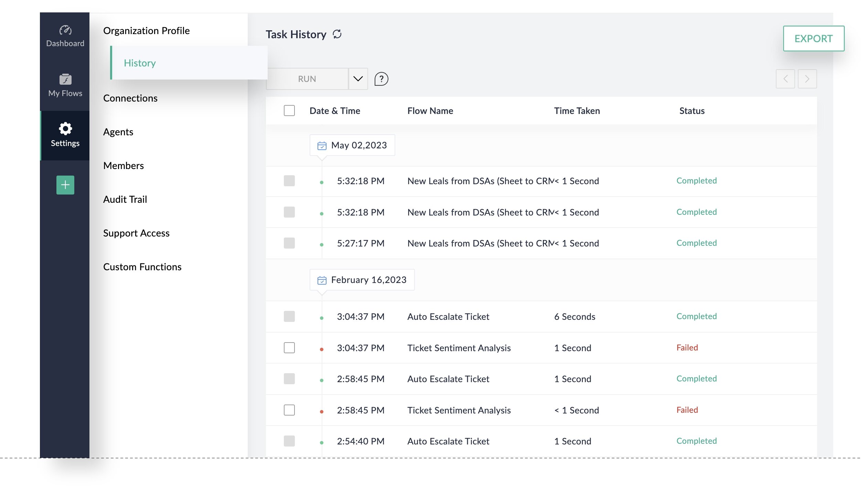Click the Settings gear icon in sidebar
The image size is (868, 493).
[x=64, y=128]
